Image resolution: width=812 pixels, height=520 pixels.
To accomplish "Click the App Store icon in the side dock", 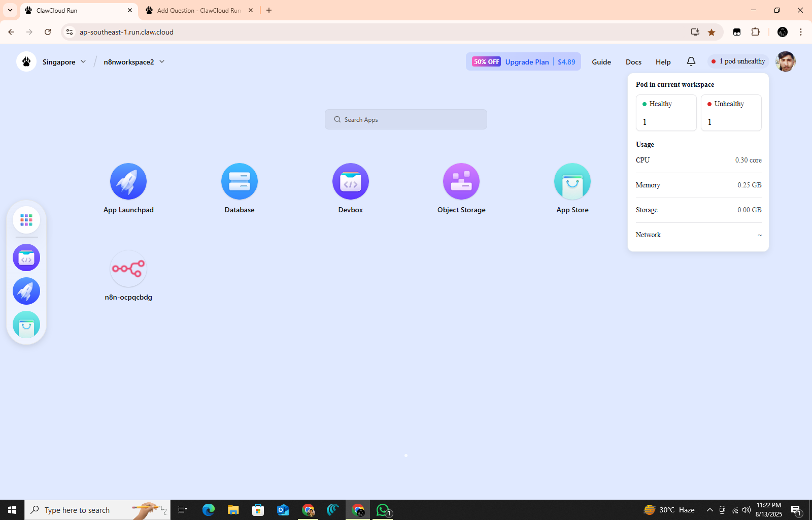I will 26,324.
